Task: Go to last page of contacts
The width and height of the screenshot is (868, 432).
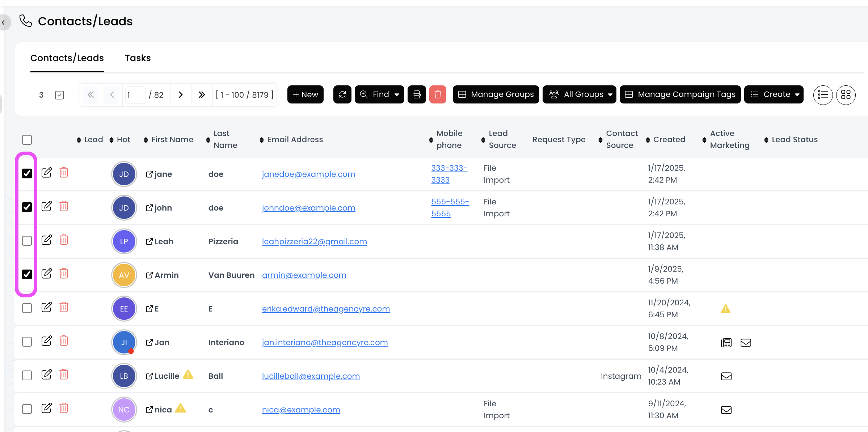Action: (202, 95)
